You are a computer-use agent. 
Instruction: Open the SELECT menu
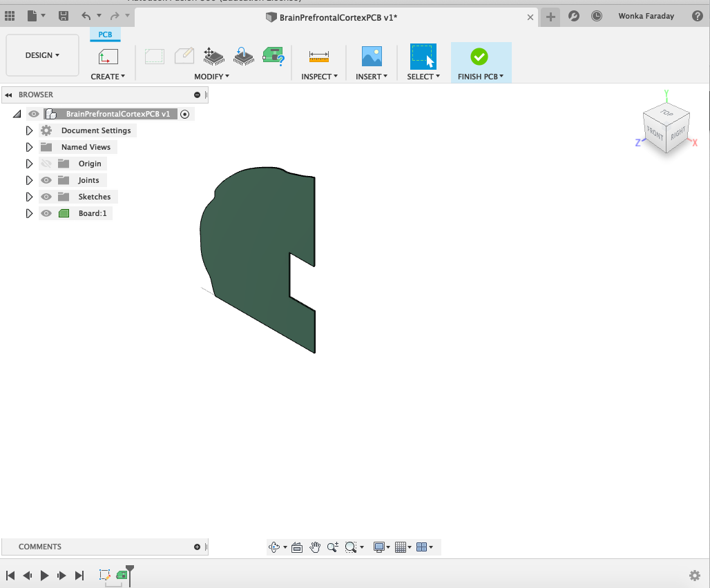coord(423,77)
